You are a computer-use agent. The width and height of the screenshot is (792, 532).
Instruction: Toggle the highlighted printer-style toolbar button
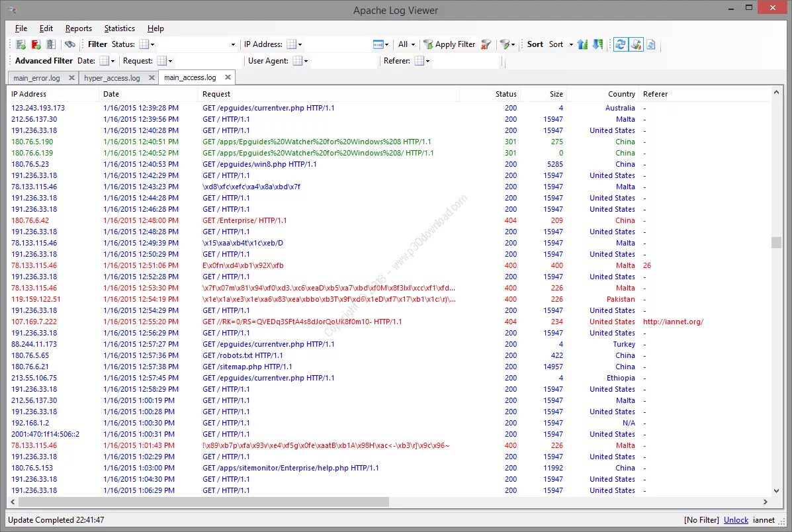click(636, 44)
